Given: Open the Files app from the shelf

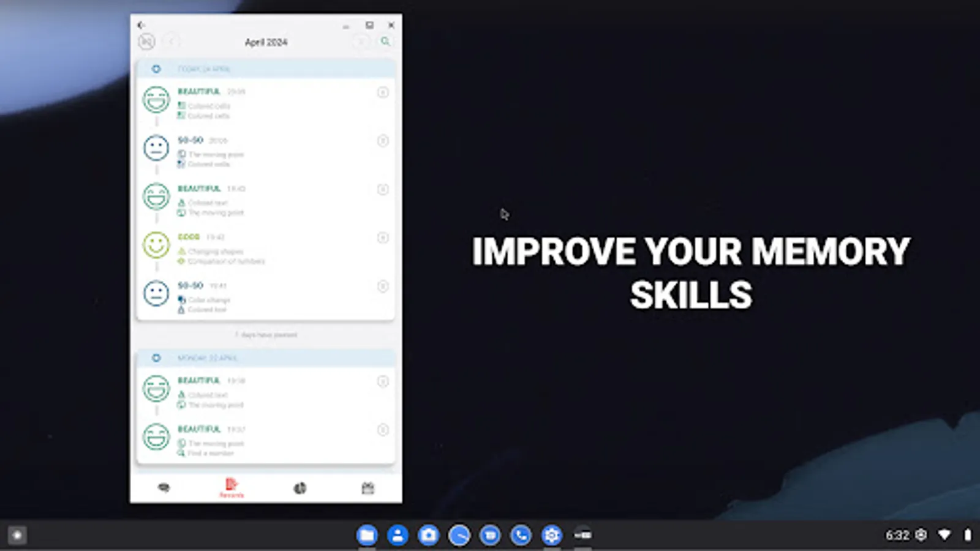Looking at the screenshot, I should click(367, 535).
